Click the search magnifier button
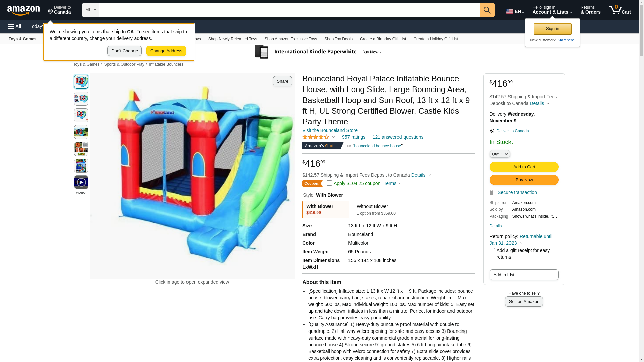Image resolution: width=644 pixels, height=362 pixels. click(487, 10)
